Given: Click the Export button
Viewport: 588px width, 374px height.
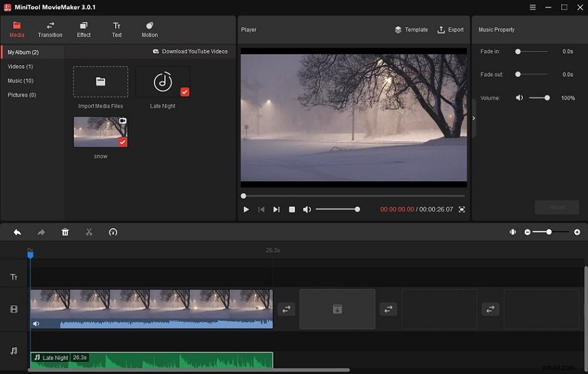Looking at the screenshot, I should point(450,29).
